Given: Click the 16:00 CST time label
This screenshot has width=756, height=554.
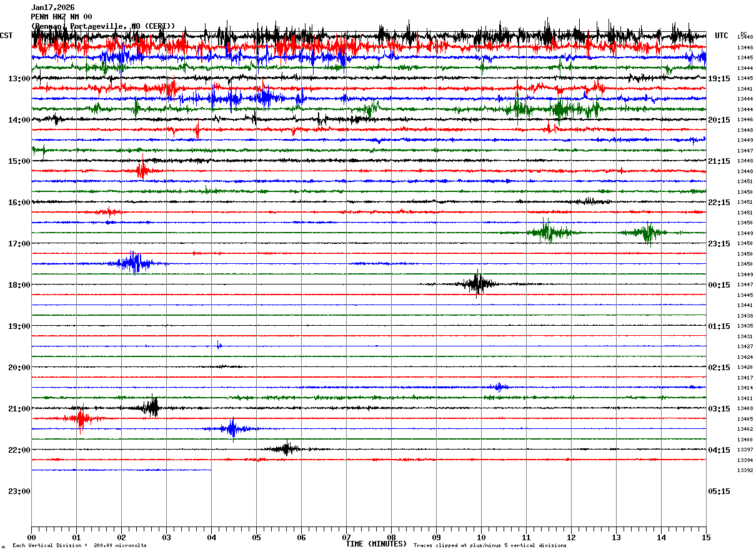Looking at the screenshot, I should coord(19,203).
